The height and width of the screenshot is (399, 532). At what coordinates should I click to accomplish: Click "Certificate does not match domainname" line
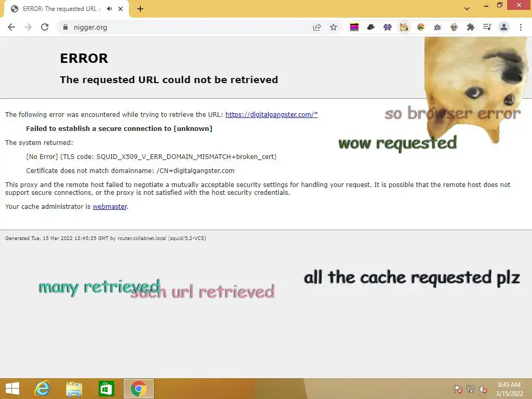(130, 170)
